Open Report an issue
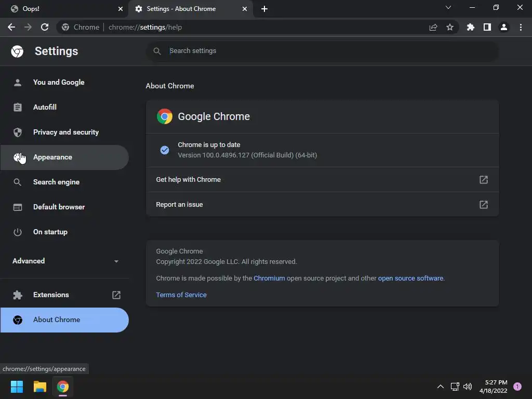This screenshot has height=399, width=532. pyautogui.click(x=322, y=205)
